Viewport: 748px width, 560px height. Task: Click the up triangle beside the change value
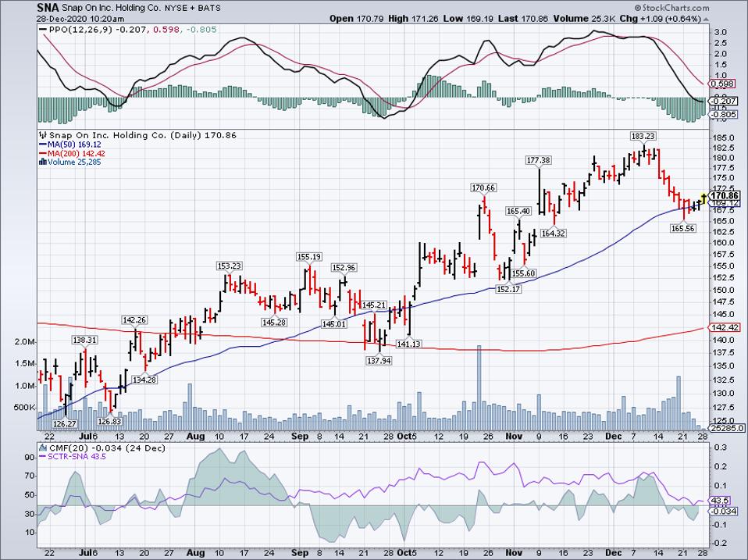[x=706, y=19]
